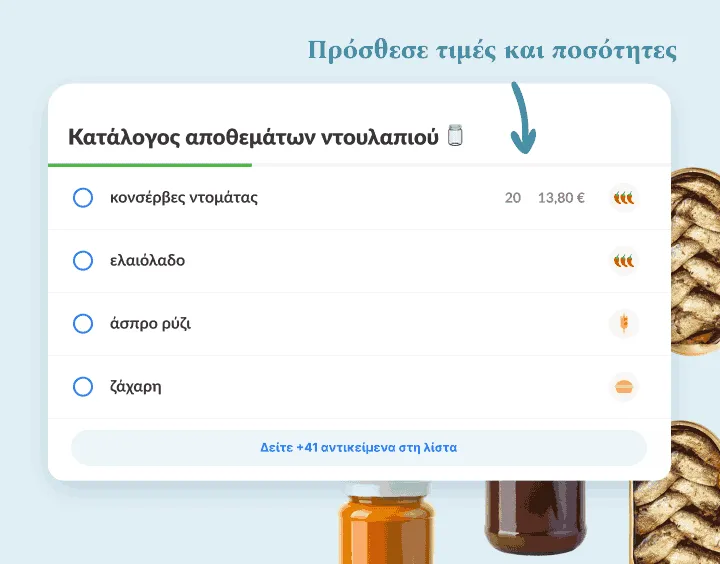Open chili category icon for ελαιόλαδο
Screen dimensions: 720x564
pos(624,260)
